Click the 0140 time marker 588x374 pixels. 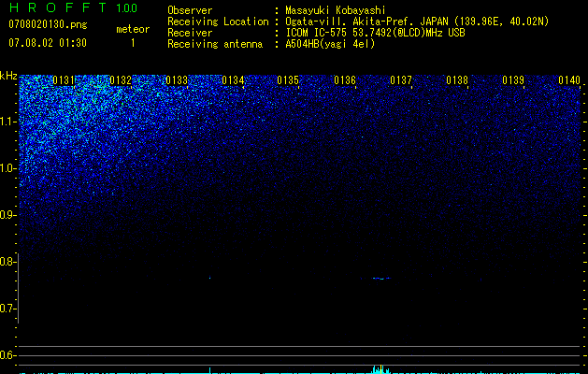click(x=569, y=80)
